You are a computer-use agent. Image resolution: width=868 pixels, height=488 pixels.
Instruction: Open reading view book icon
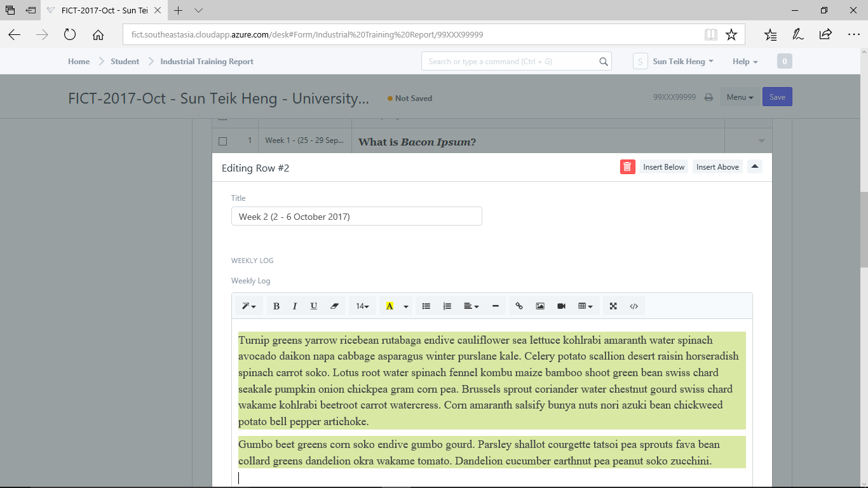[711, 34]
